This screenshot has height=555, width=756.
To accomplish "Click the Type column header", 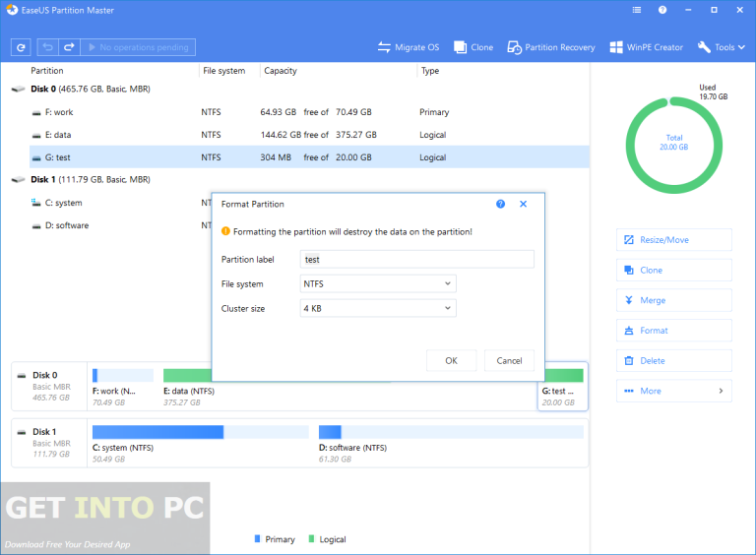I will [x=430, y=70].
